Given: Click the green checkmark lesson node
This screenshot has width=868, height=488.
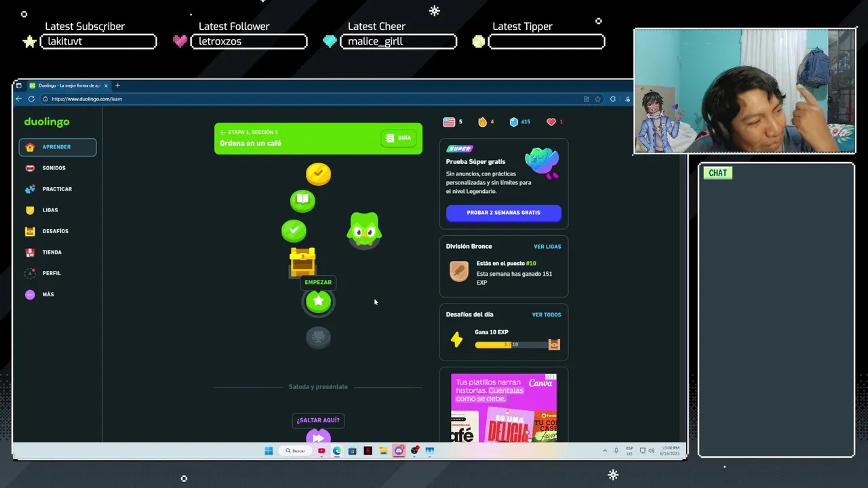Looking at the screenshot, I should point(294,230).
